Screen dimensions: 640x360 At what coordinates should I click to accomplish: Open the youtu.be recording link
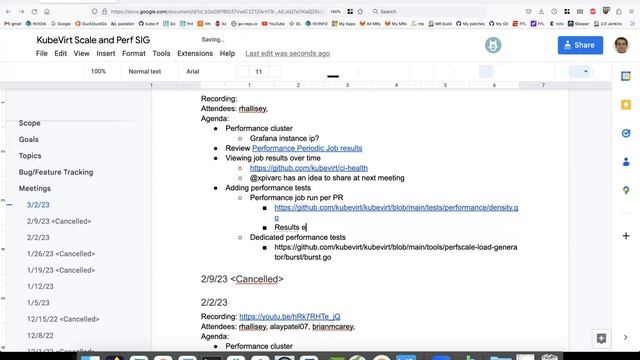point(290,317)
